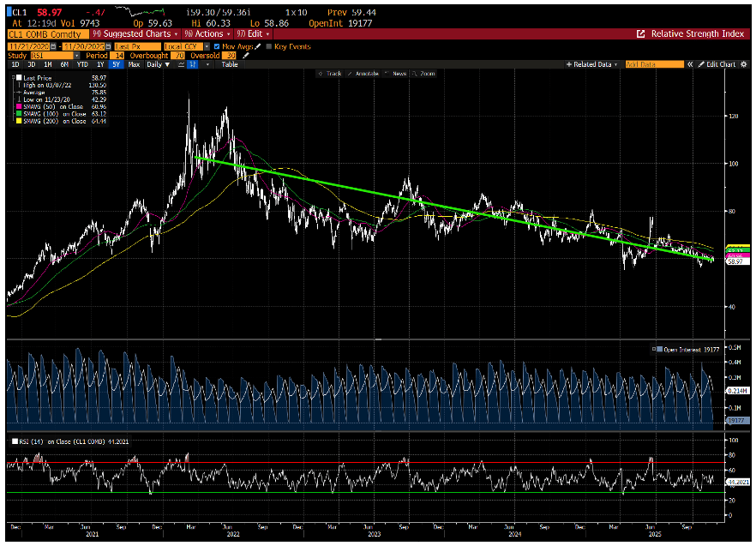Click the Average 75.85 legend row
This screenshot has width=756, height=546.
[x=61, y=92]
